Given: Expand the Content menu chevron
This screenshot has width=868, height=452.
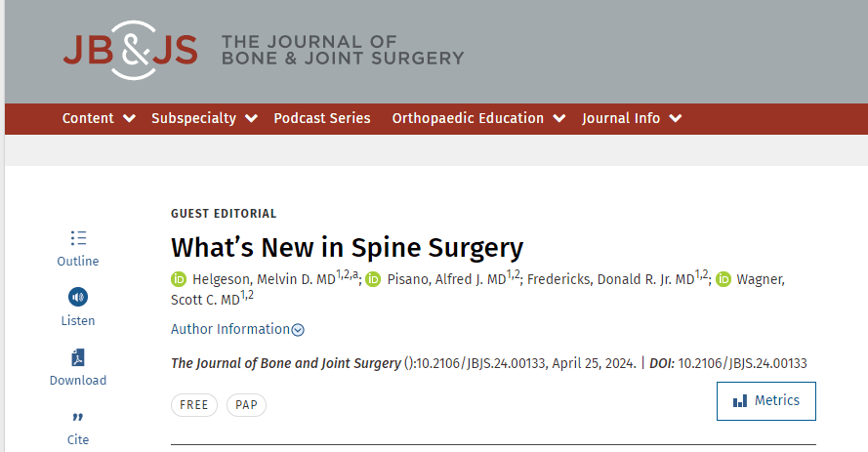Looking at the screenshot, I should click(129, 118).
